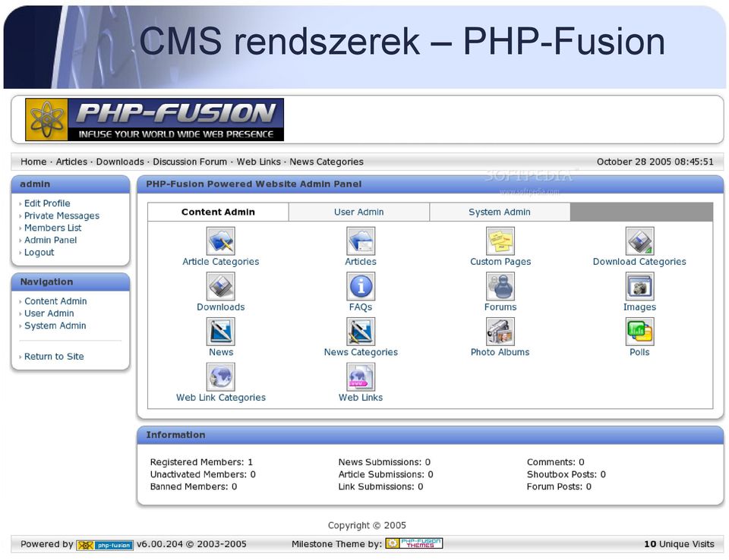Open the Admin Panel sidebar link
Screen dimensions: 729x560
pyautogui.click(x=51, y=240)
